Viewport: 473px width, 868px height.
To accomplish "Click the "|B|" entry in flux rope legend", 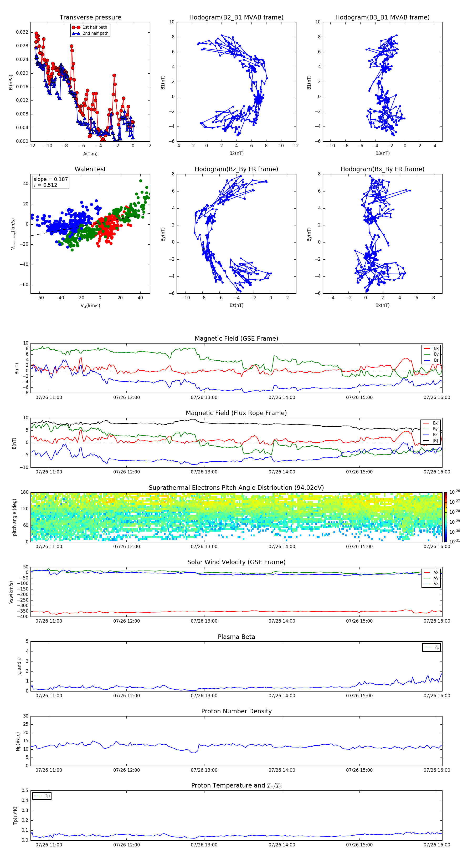I will click(431, 441).
